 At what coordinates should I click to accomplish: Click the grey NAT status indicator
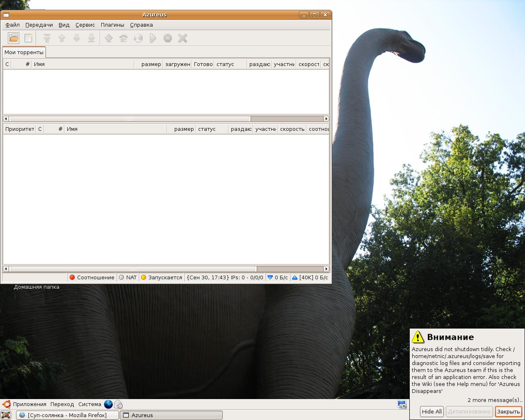pyautogui.click(x=128, y=277)
